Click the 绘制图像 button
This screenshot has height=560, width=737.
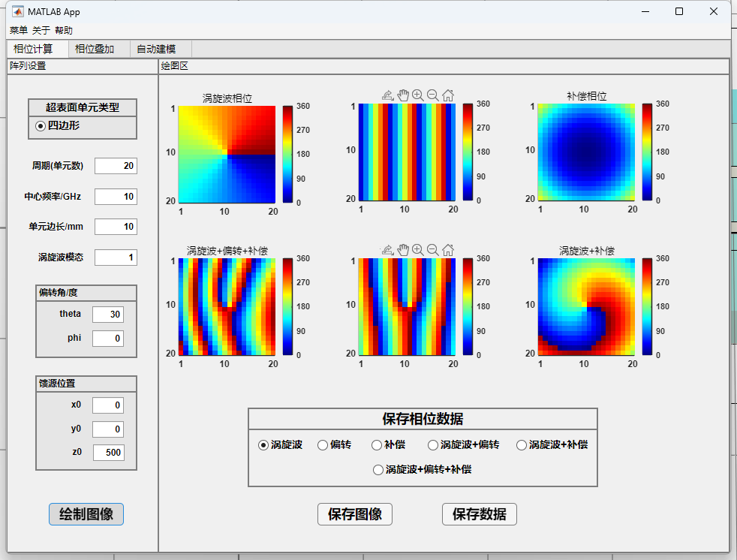click(86, 514)
